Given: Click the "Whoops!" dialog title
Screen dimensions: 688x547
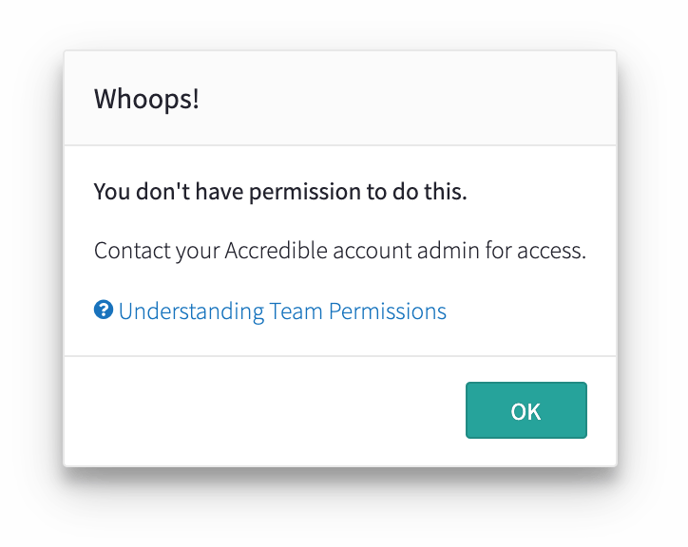Looking at the screenshot, I should (x=146, y=99).
